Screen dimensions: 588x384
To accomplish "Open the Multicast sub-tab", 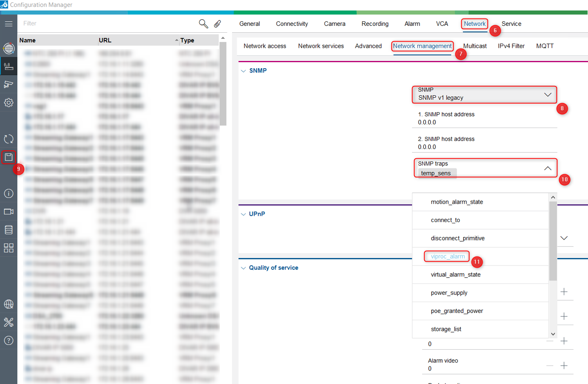I will [x=474, y=46].
